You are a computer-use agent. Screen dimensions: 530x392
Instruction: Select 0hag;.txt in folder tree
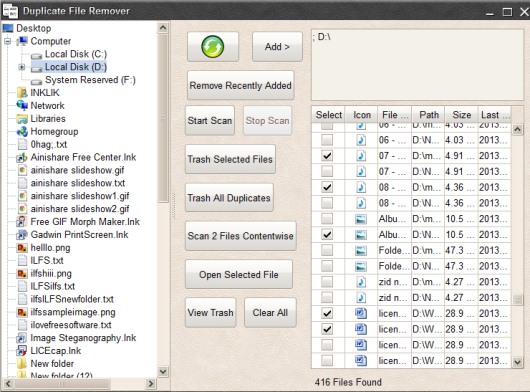pyautogui.click(x=49, y=144)
